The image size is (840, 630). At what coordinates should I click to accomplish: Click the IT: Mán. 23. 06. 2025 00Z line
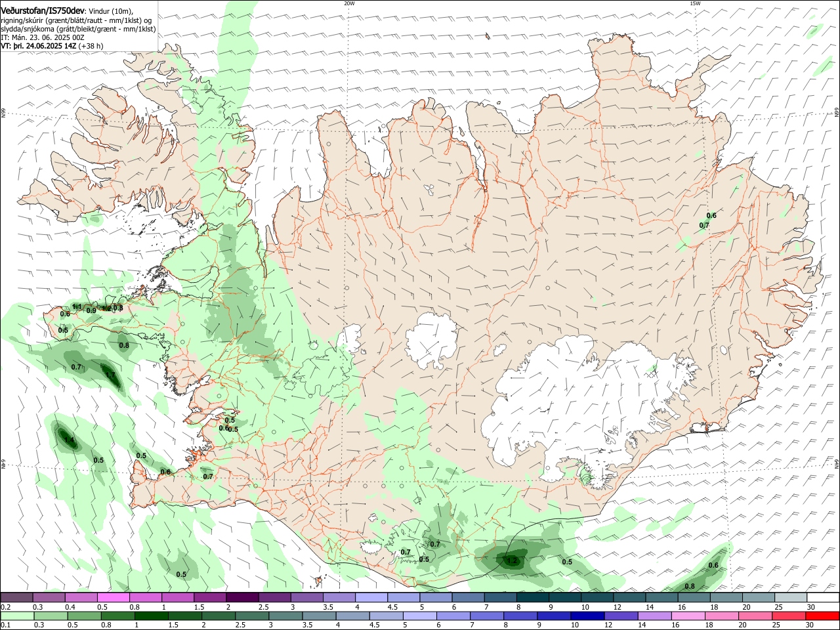click(x=43, y=37)
